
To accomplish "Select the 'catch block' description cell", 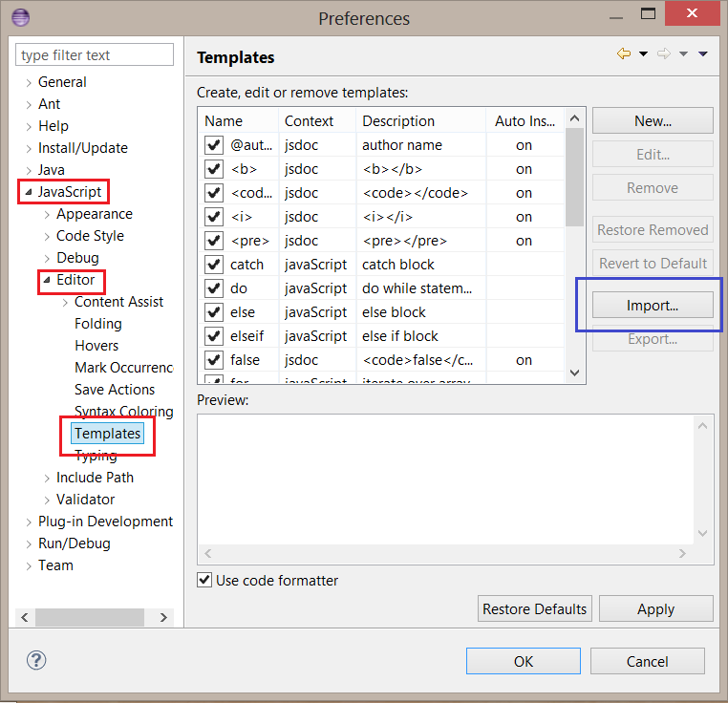I will point(397,265).
